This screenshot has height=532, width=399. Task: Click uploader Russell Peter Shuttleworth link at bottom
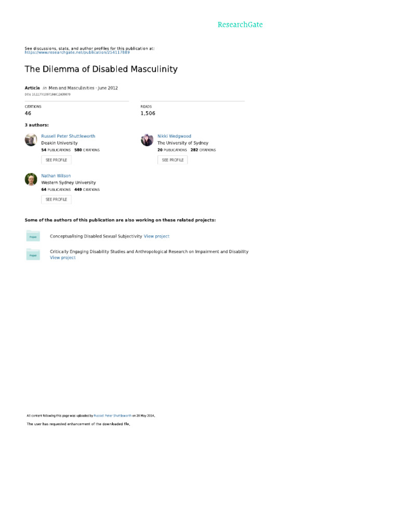(x=112, y=416)
